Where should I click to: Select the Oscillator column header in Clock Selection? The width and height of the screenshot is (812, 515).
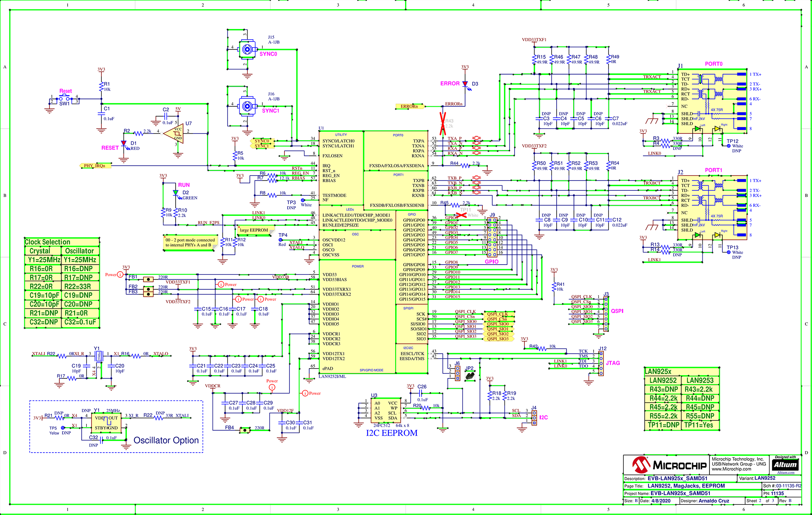point(79,251)
